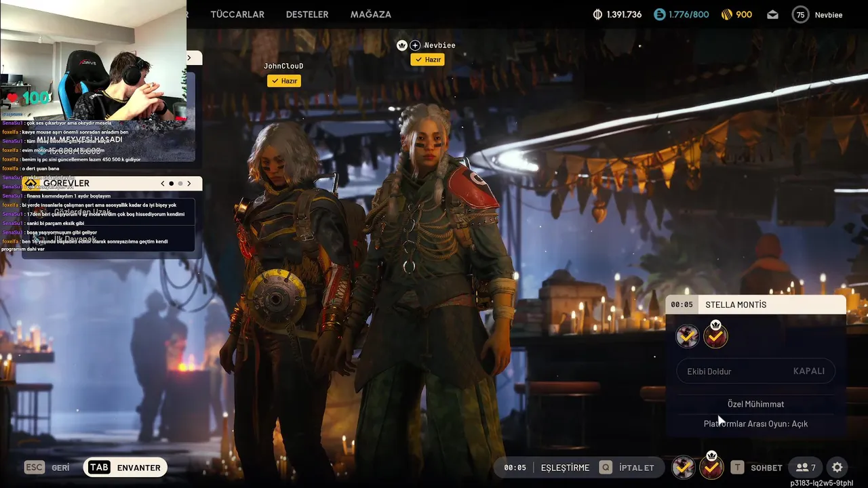This screenshot has height=488, width=868.
Task: Click the 00:05 timer in the lobby panel
Action: click(682, 305)
